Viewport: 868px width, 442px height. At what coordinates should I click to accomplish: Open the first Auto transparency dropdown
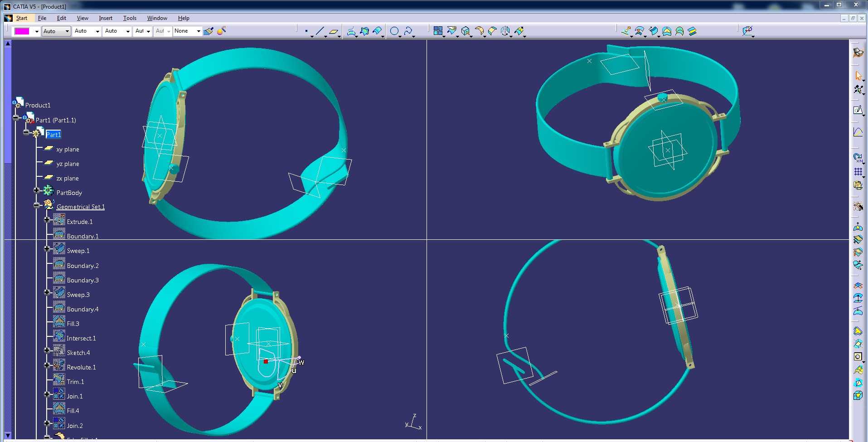[67, 31]
